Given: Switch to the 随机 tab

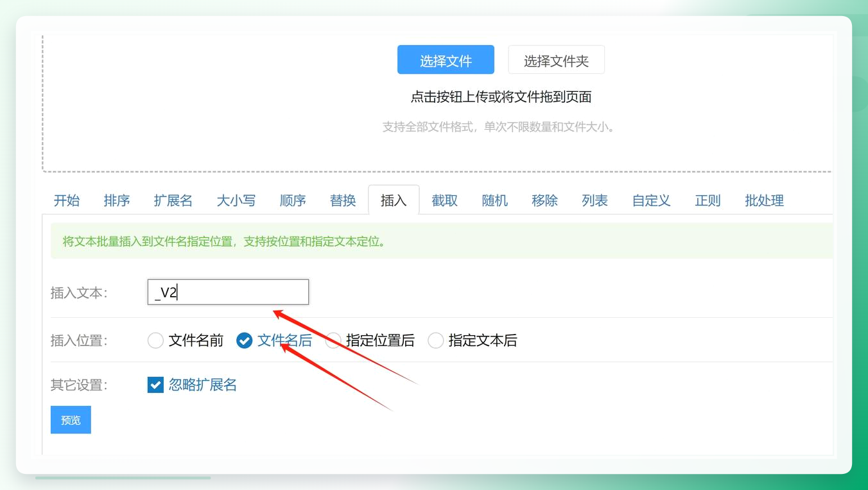Looking at the screenshot, I should (495, 200).
